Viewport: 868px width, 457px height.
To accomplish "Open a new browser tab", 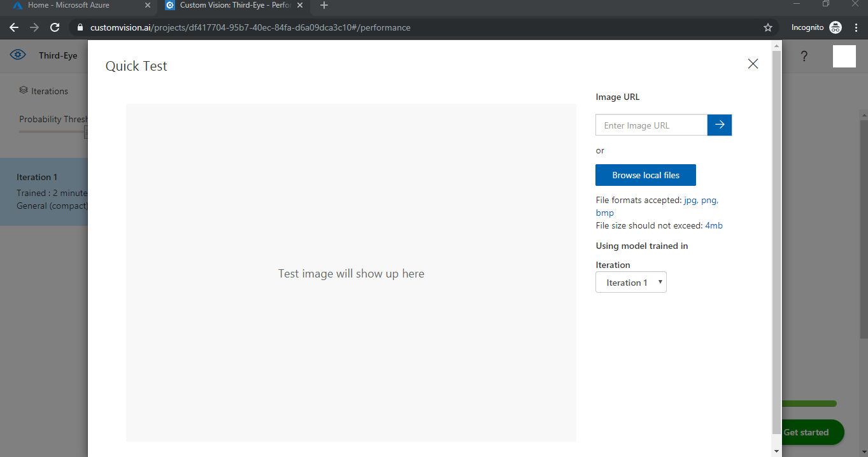I will coord(324,6).
